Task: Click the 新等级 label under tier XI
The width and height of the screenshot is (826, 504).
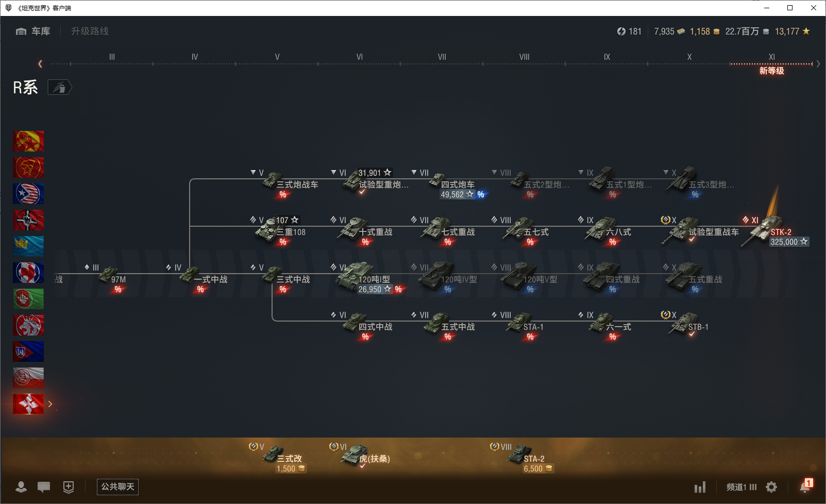Action: (771, 71)
